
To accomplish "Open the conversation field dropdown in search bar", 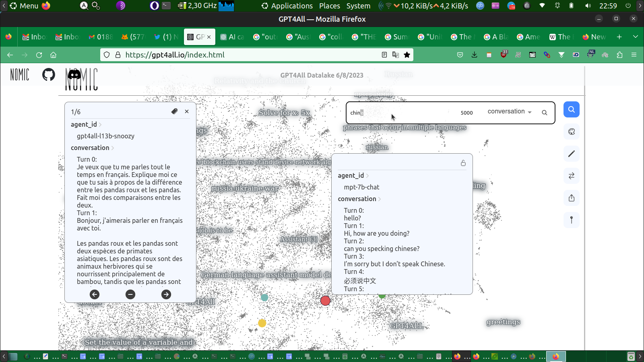I will (x=510, y=111).
